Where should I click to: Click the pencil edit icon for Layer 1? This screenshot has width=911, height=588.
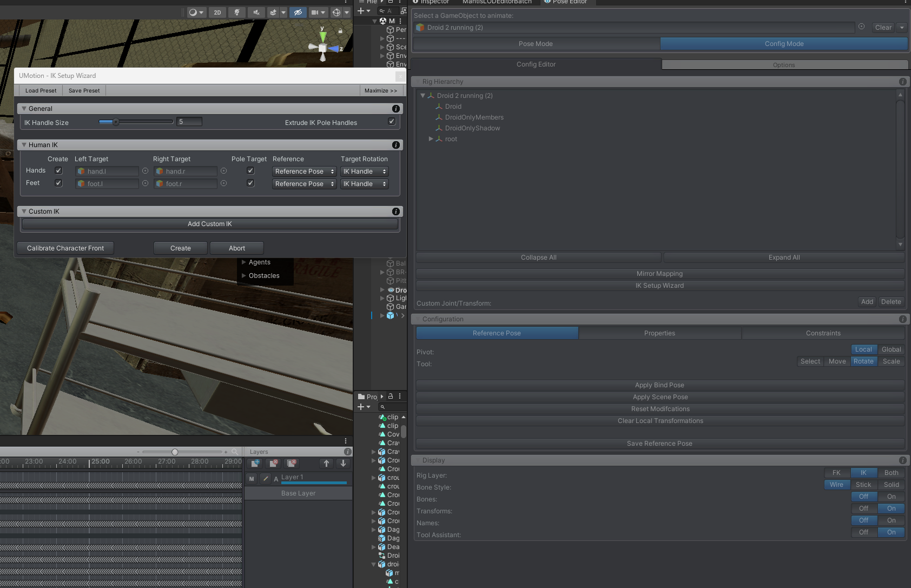click(265, 479)
